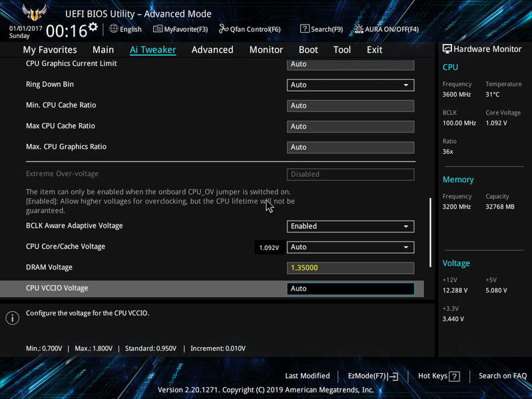Click the TUF logo emblem
The height and width of the screenshot is (399, 532).
(x=34, y=13)
